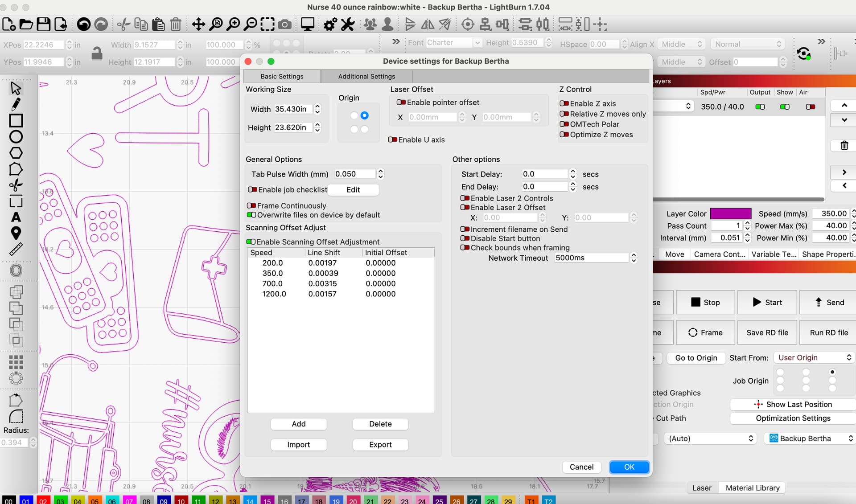Expand the toolbar overflow chevron near Font
Image resolution: width=856 pixels, height=504 pixels.
[395, 41]
